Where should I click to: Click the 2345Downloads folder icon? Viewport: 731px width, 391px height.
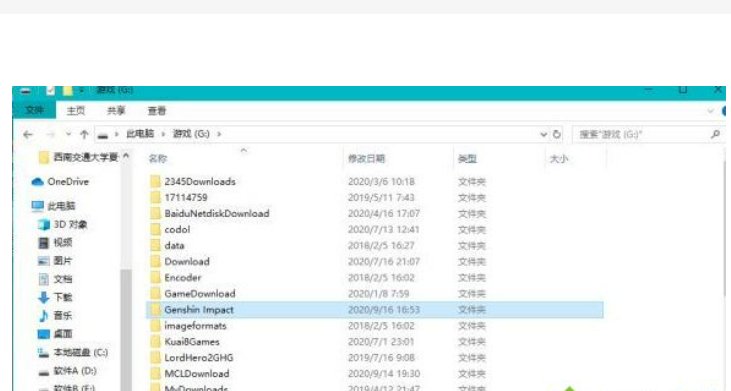155,182
